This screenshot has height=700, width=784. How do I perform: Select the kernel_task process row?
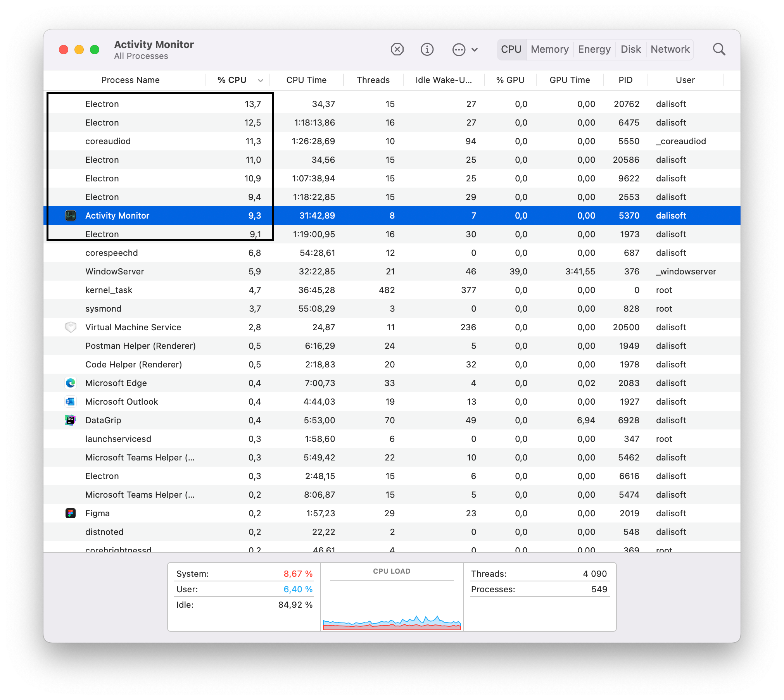pos(109,290)
